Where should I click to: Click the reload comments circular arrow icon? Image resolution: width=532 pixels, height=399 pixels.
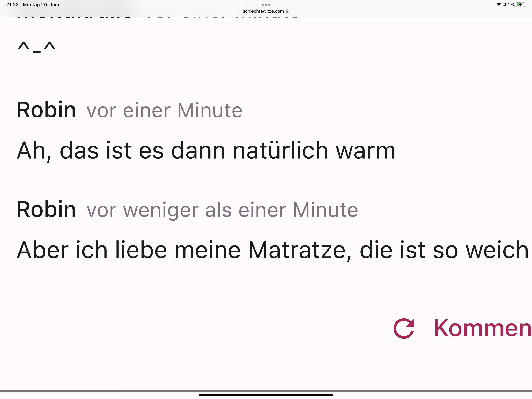click(404, 328)
